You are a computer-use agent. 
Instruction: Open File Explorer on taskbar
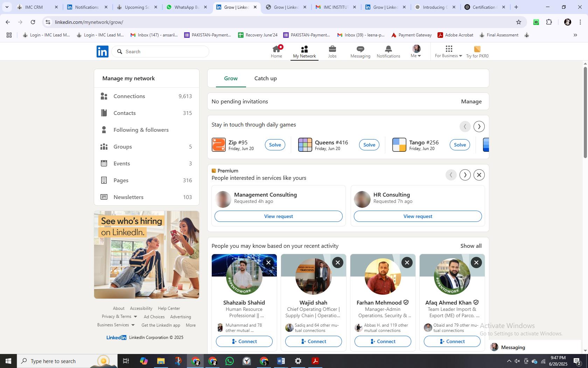coord(161,361)
